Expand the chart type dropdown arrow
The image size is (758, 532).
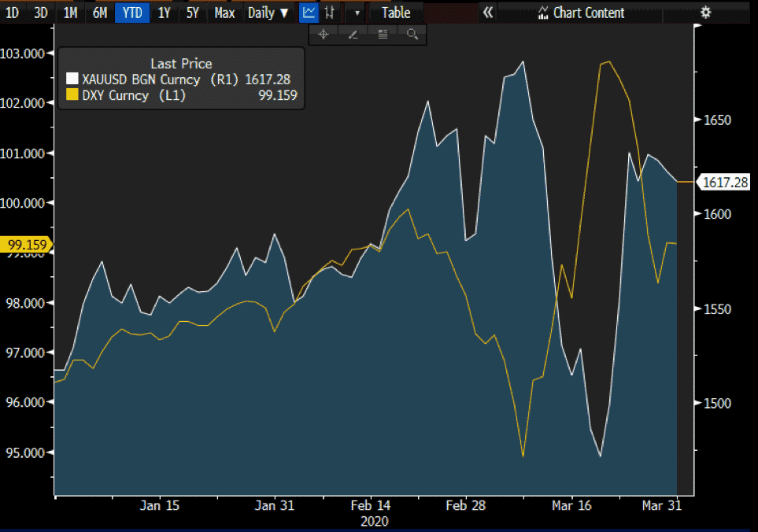click(358, 13)
